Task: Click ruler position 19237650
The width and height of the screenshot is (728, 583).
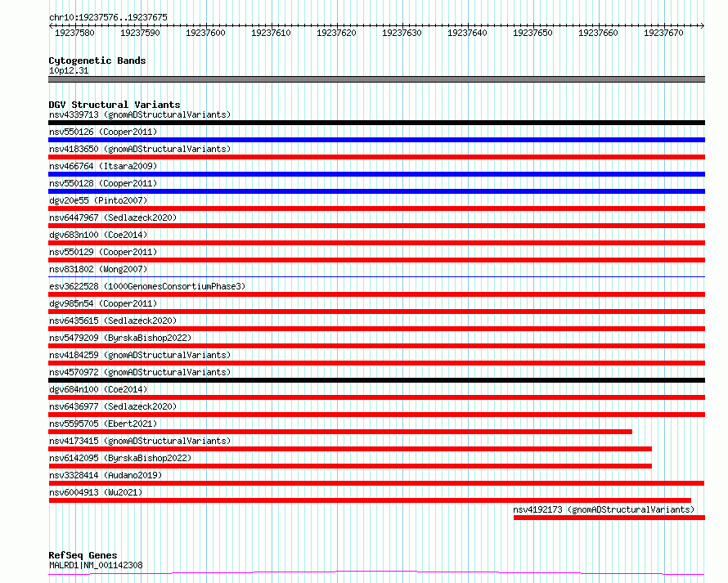Action: click(533, 33)
